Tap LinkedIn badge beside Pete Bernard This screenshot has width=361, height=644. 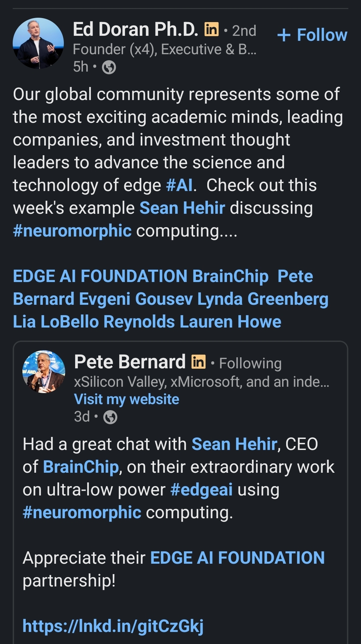(198, 362)
